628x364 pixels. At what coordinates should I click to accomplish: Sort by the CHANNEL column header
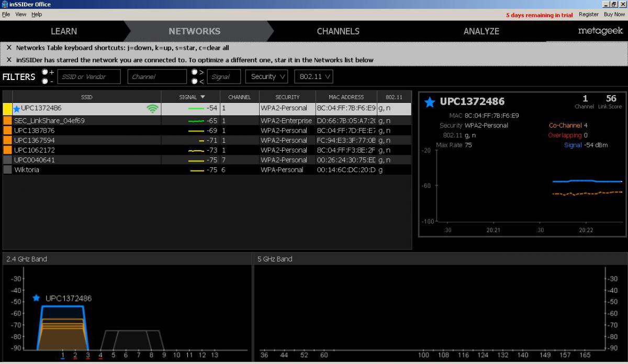tap(240, 97)
